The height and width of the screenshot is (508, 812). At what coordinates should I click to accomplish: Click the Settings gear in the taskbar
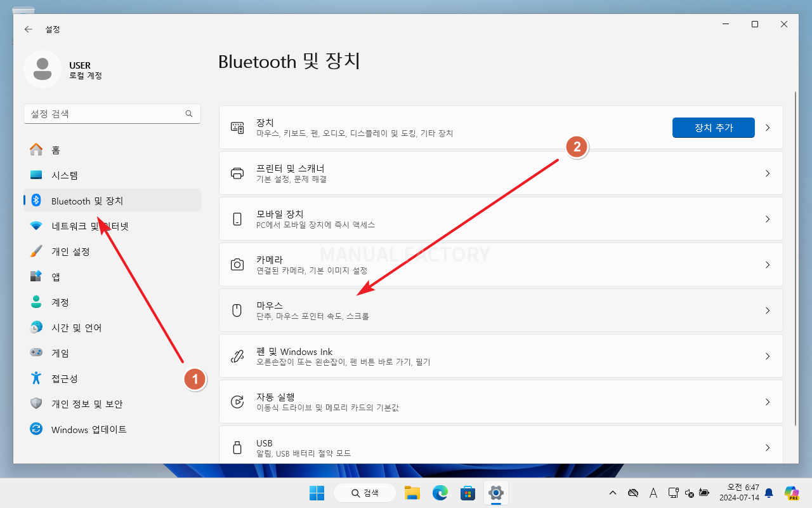pos(496,493)
